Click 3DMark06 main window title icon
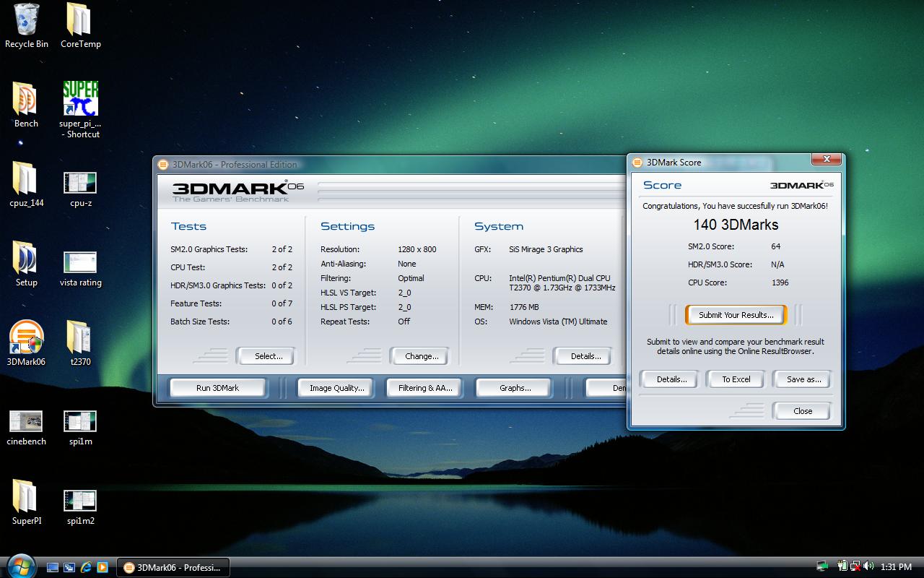Screen dimensions: 924x578 pyautogui.click(x=163, y=165)
